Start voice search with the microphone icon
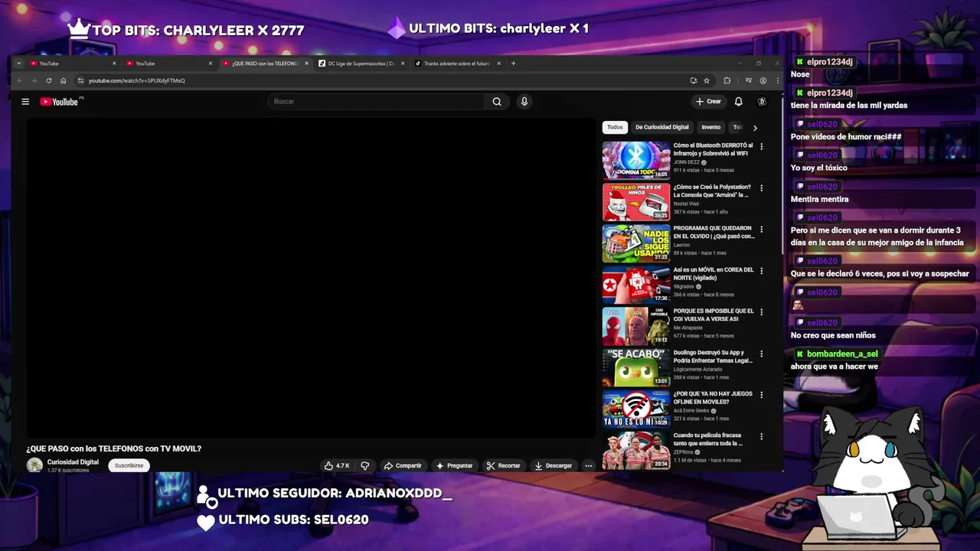This screenshot has width=980, height=551. pyautogui.click(x=524, y=101)
